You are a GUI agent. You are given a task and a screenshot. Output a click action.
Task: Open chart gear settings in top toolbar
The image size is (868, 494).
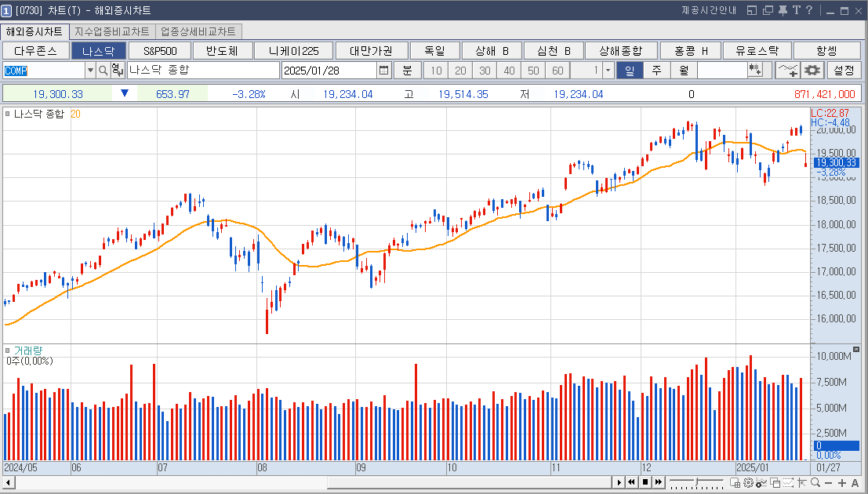tap(812, 71)
